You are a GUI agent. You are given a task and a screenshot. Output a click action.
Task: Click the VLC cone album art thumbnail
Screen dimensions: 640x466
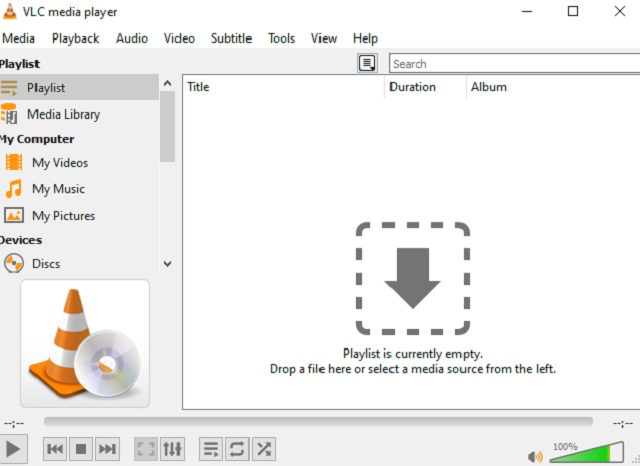click(85, 344)
